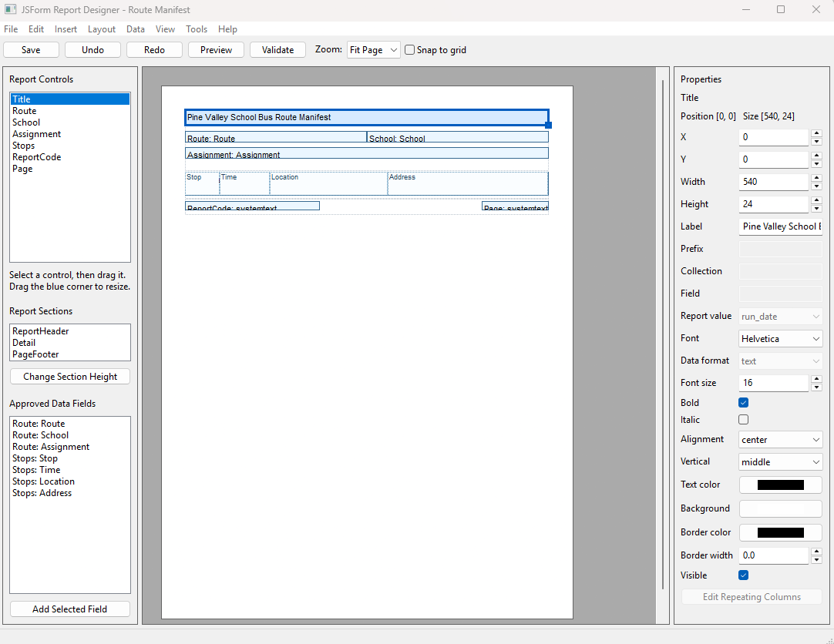Select 'Route: School' approved data field
The height and width of the screenshot is (644, 834).
pos(69,436)
